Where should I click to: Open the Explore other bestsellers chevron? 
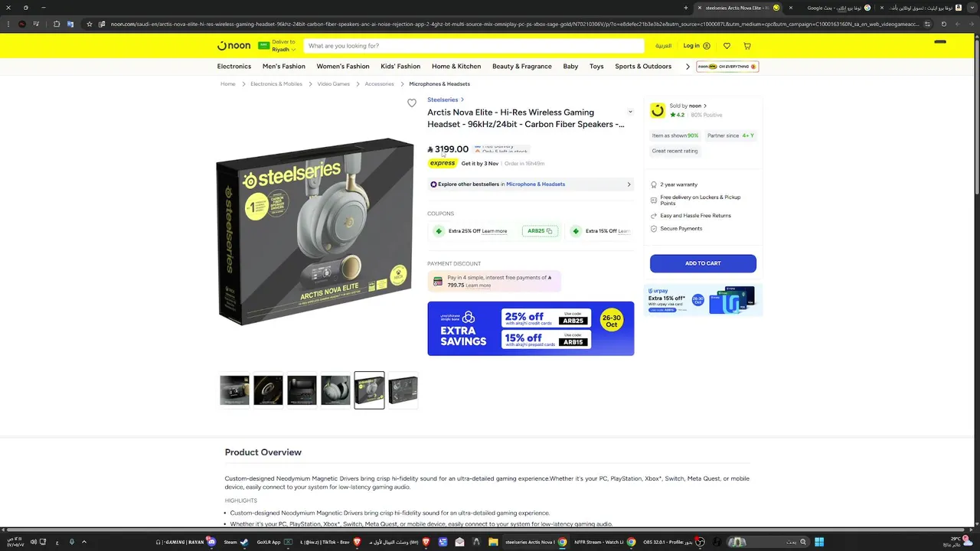(629, 184)
